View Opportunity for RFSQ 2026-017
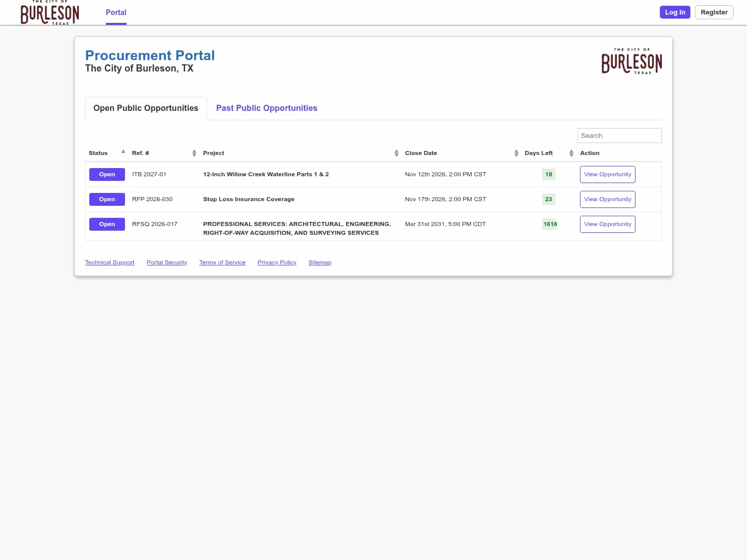This screenshot has height=560, width=747. (607, 224)
